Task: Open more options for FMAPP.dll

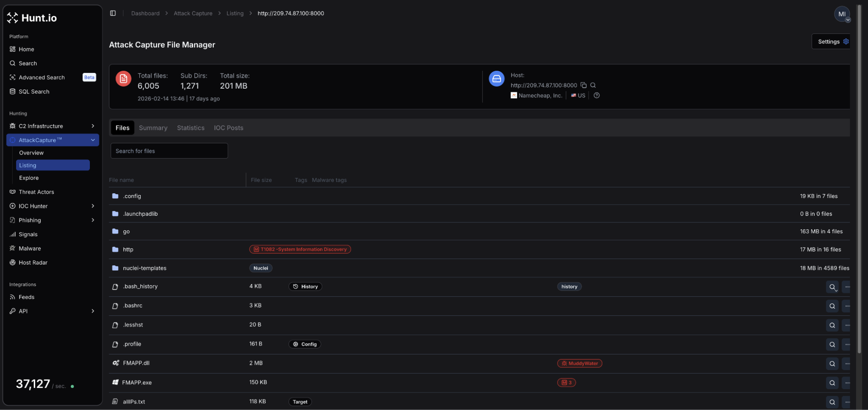Action: coord(847,364)
